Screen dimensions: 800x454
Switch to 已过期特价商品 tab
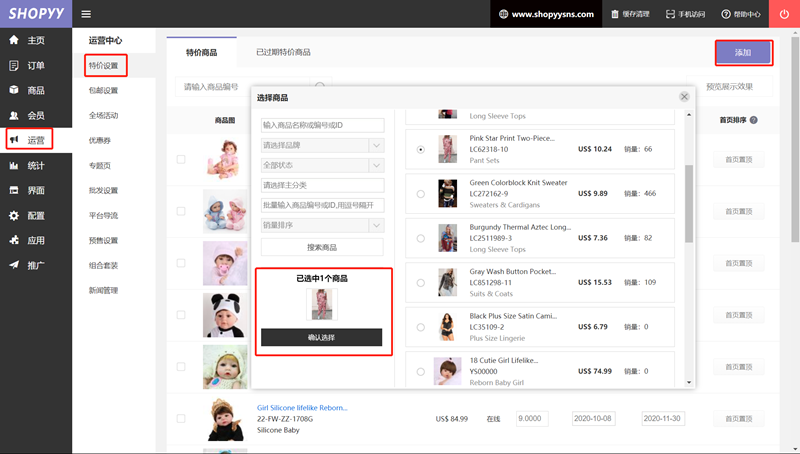(x=283, y=52)
